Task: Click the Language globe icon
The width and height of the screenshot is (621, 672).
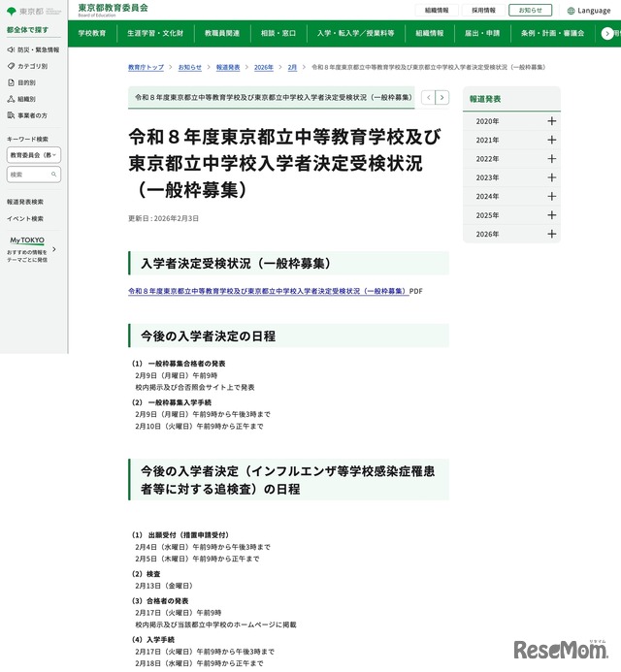Action: tap(571, 11)
